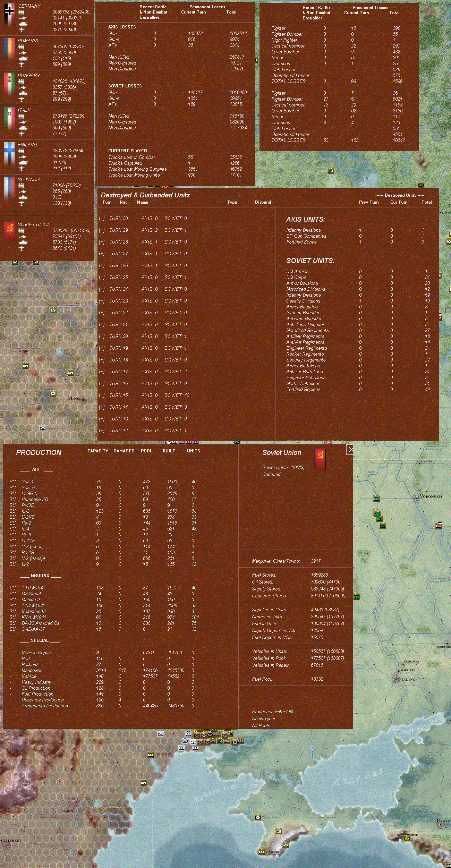This screenshot has width=451, height=868.
Task: Click the Soviet flag in the production panel
Action: (x=320, y=459)
